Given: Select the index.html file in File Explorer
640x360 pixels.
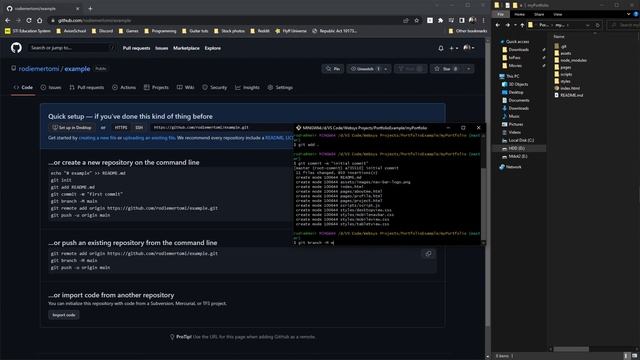Looking at the screenshot, I should click(x=567, y=88).
